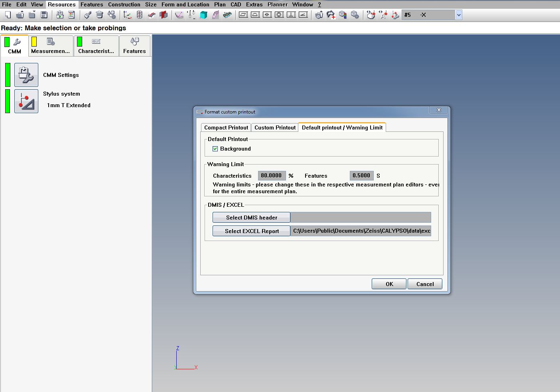Click the paintbrush icon in toolbar

pyautogui.click(x=88, y=15)
